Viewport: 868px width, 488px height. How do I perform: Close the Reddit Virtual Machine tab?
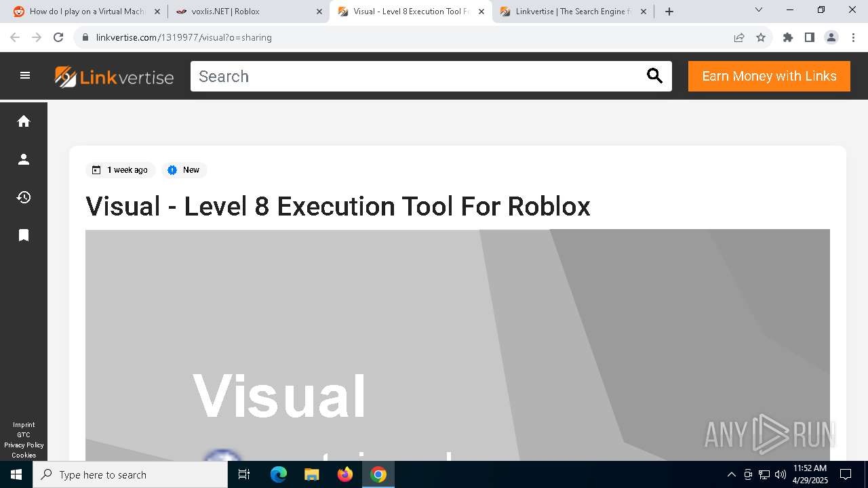tap(157, 12)
